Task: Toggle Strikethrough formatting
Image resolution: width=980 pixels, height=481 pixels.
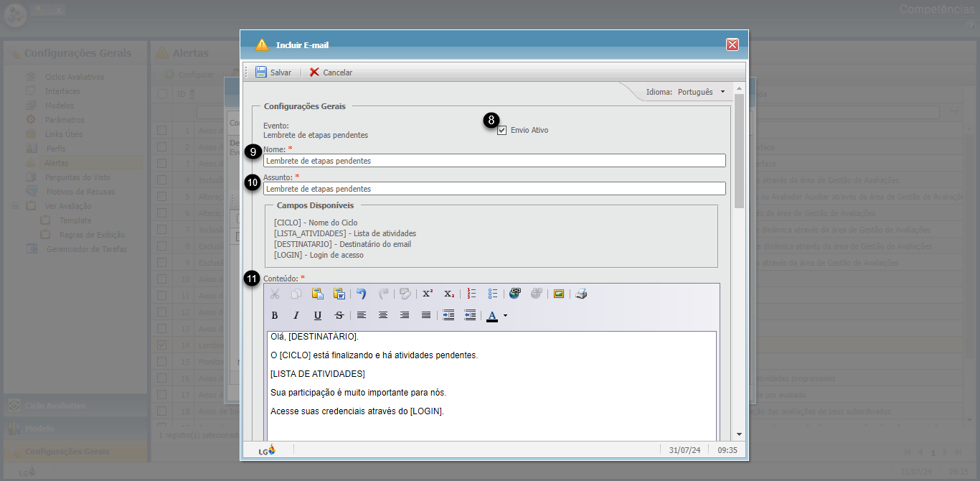Action: point(339,315)
